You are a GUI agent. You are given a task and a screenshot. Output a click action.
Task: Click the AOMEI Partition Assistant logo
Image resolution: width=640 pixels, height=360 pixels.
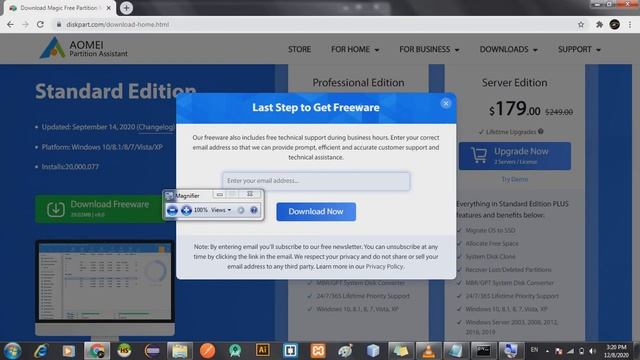click(84, 48)
